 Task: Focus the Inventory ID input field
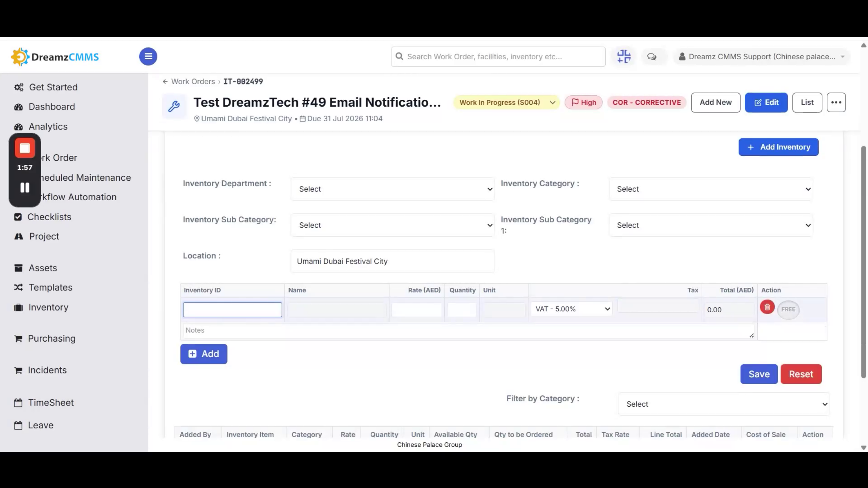233,310
